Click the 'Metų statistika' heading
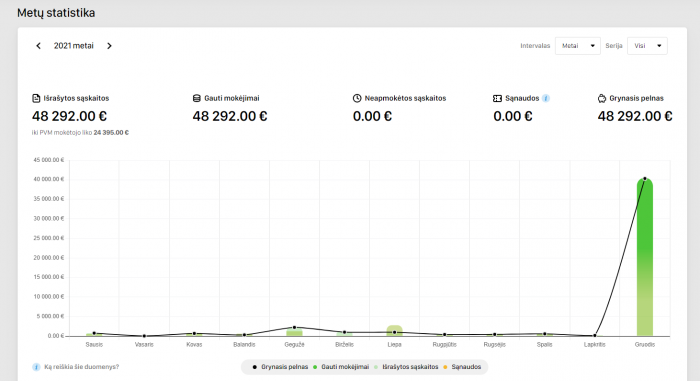 point(56,13)
